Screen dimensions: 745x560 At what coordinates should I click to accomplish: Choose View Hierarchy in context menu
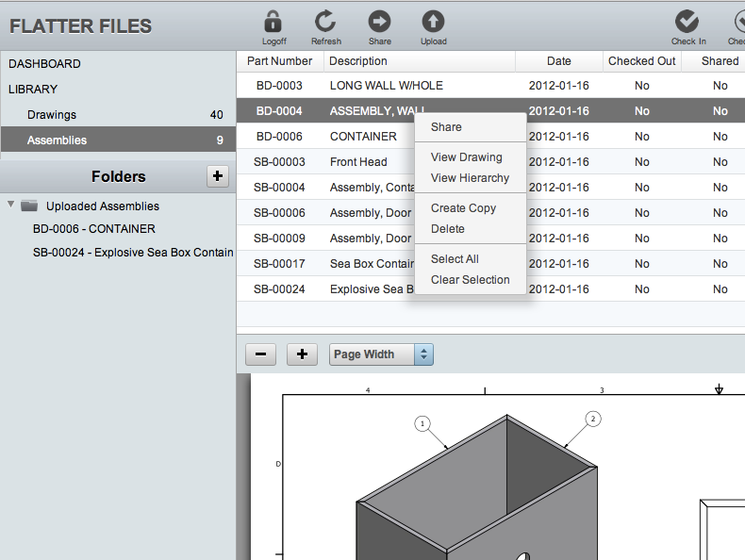pos(470,178)
